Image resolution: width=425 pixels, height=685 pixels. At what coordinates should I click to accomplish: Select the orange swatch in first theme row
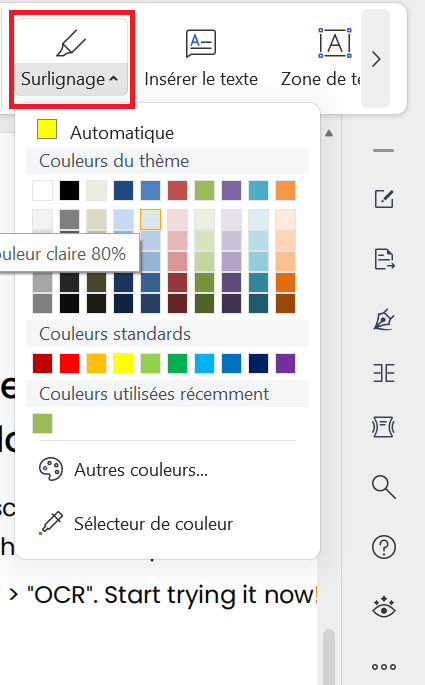point(286,190)
